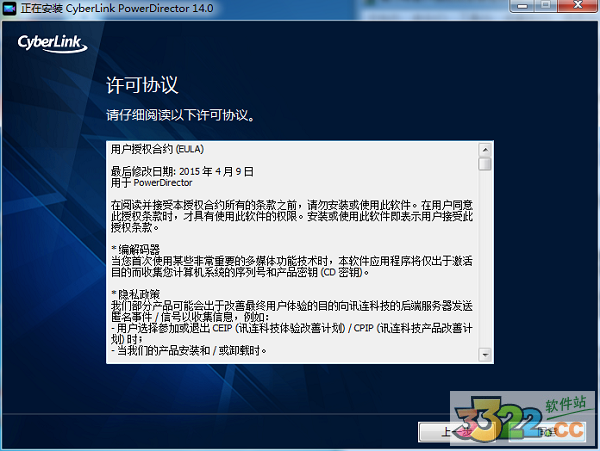Click the 最后修改日期: 2015 年 4 月 9 日 line
The width and height of the screenshot is (600, 451).
click(182, 171)
